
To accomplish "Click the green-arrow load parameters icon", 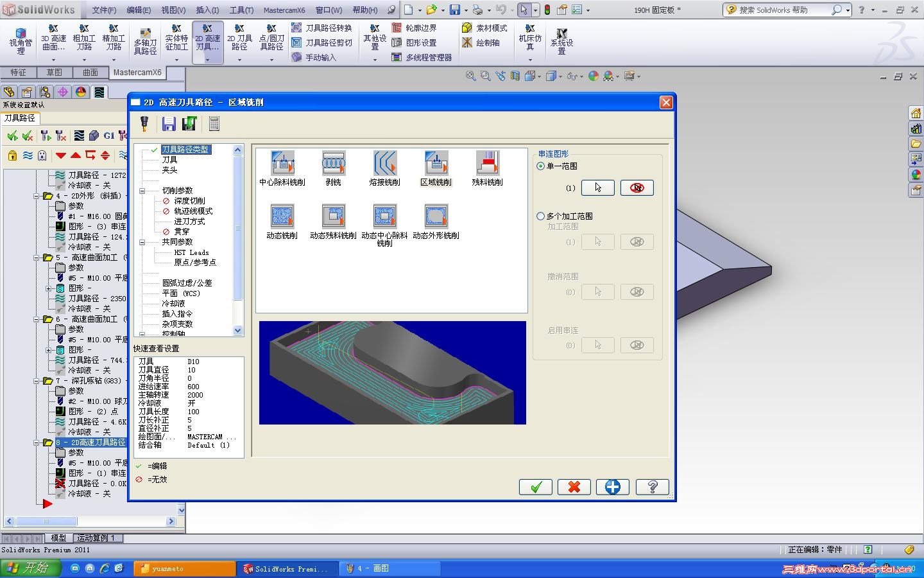I will click(x=189, y=123).
